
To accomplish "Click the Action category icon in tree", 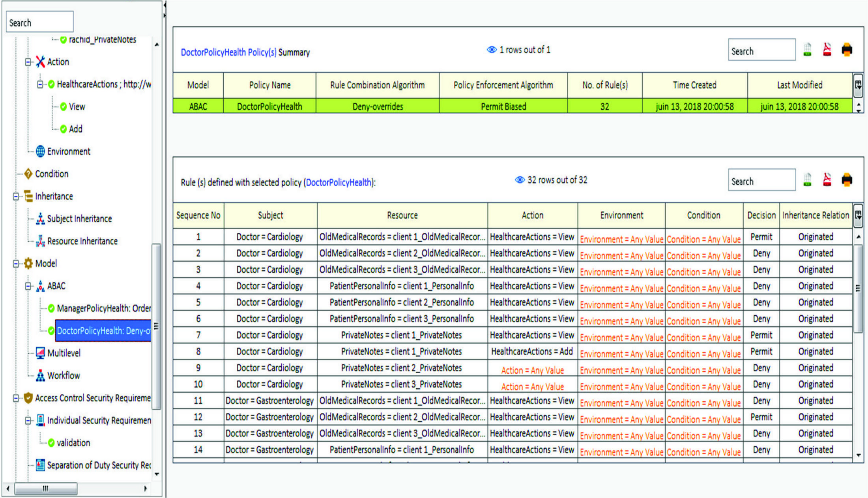I will 40,62.
